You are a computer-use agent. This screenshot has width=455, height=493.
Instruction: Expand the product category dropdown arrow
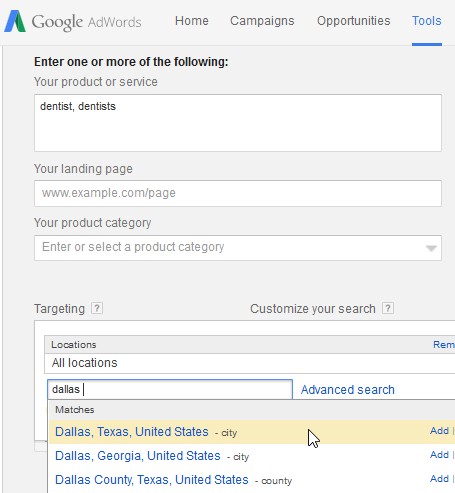click(431, 248)
